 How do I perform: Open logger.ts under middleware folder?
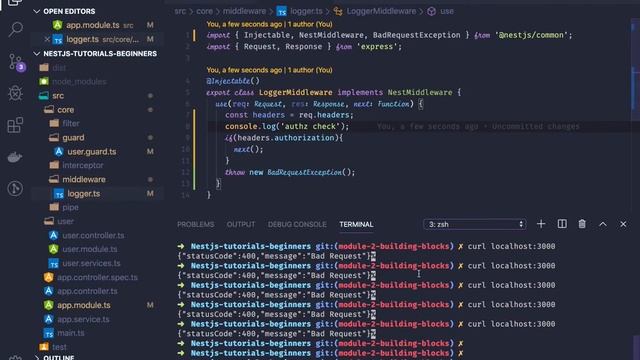click(84, 193)
